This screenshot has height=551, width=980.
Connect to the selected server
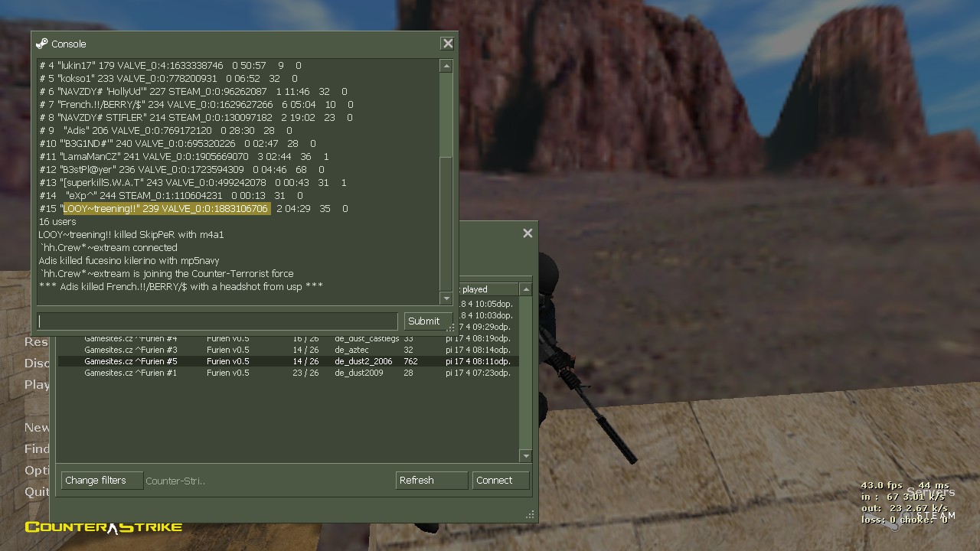click(501, 480)
